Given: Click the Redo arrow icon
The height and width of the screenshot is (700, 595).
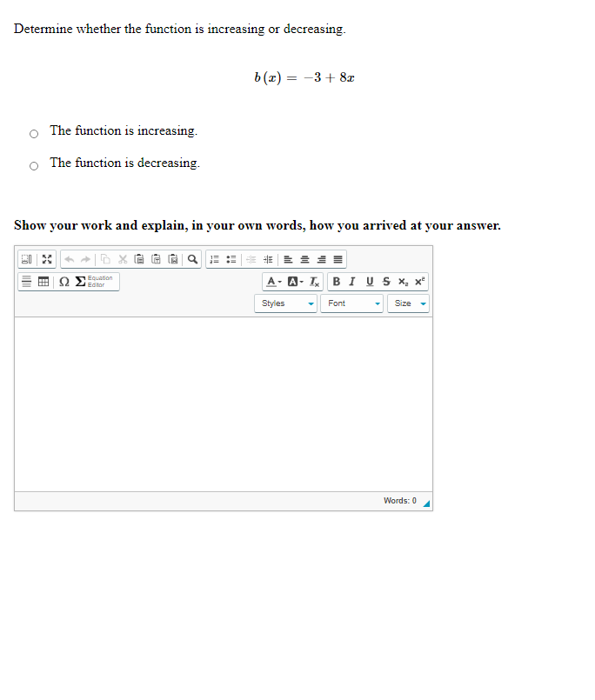Looking at the screenshot, I should (x=86, y=259).
